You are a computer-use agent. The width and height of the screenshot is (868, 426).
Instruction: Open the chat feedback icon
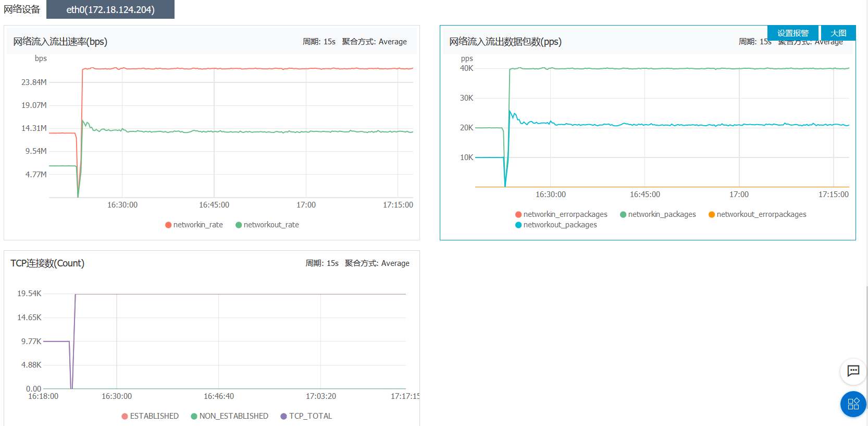pos(853,371)
